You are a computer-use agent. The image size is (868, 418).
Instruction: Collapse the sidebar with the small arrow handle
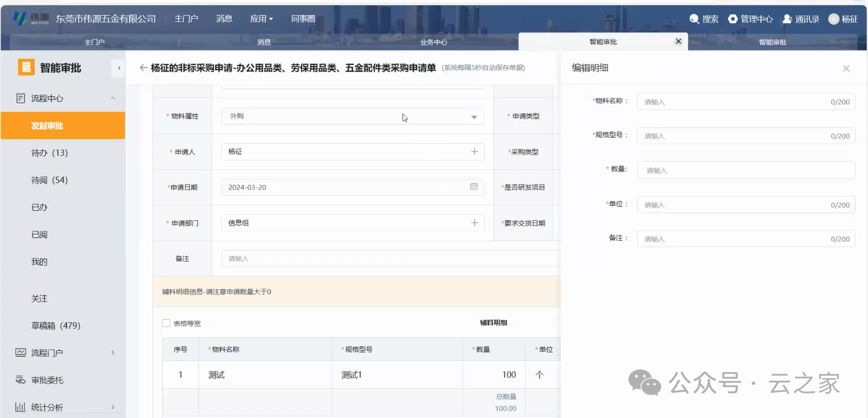[119, 68]
